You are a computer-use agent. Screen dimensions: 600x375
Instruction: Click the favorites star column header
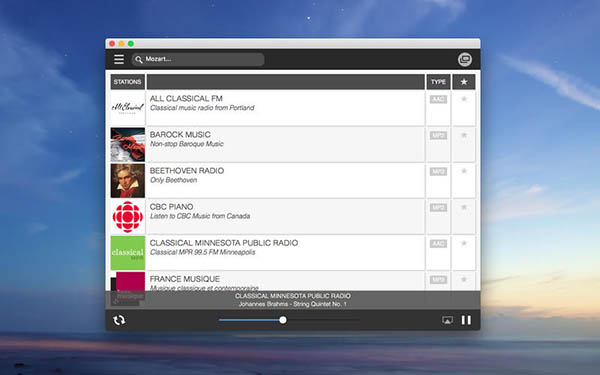(464, 82)
